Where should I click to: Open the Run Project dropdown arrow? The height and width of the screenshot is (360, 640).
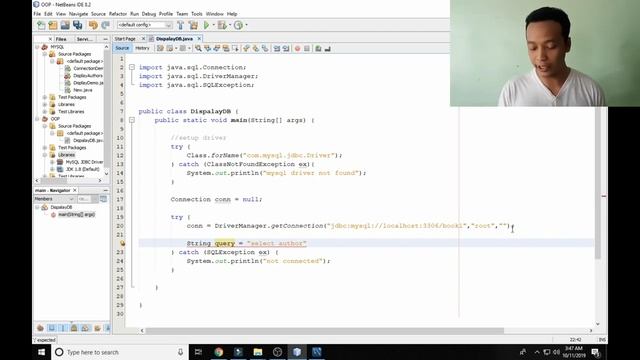tap(213, 25)
